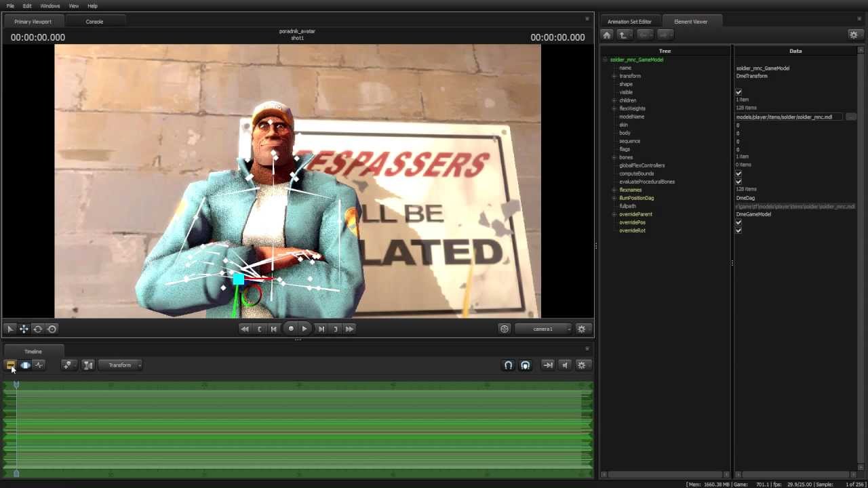Click the Element Viewer home icon

pyautogui.click(x=607, y=35)
